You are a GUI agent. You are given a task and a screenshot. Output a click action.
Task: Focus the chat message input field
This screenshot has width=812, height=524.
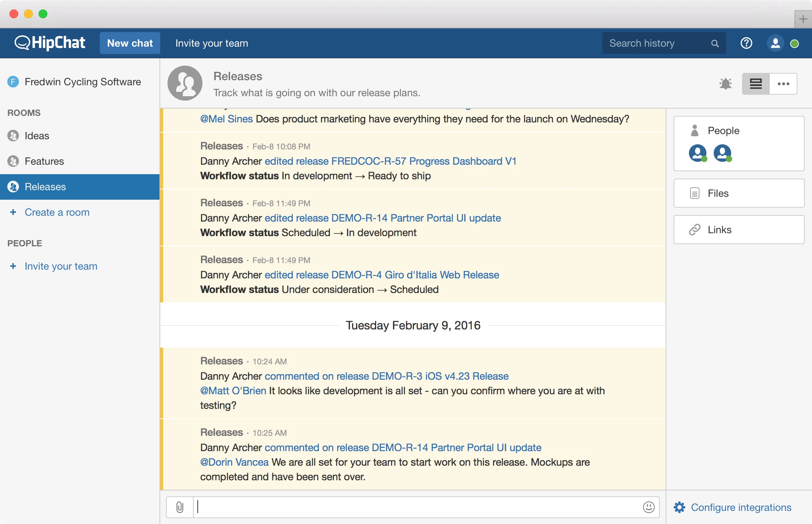[x=419, y=507]
